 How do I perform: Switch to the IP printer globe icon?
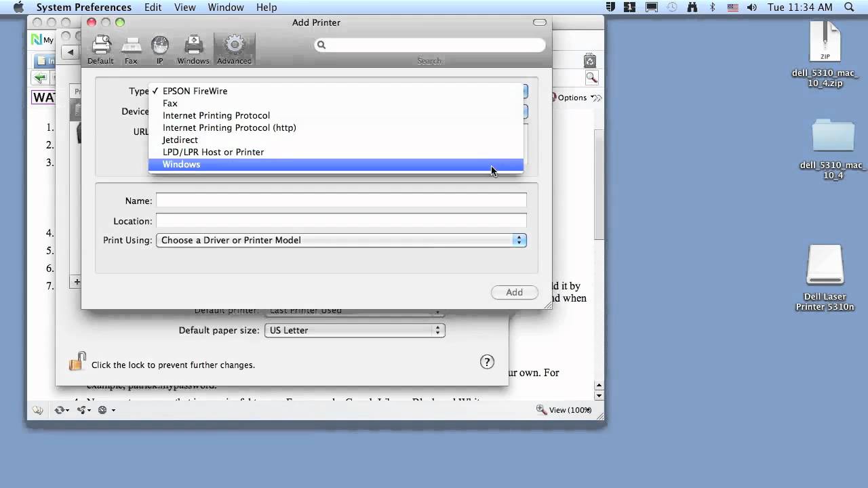point(160,49)
